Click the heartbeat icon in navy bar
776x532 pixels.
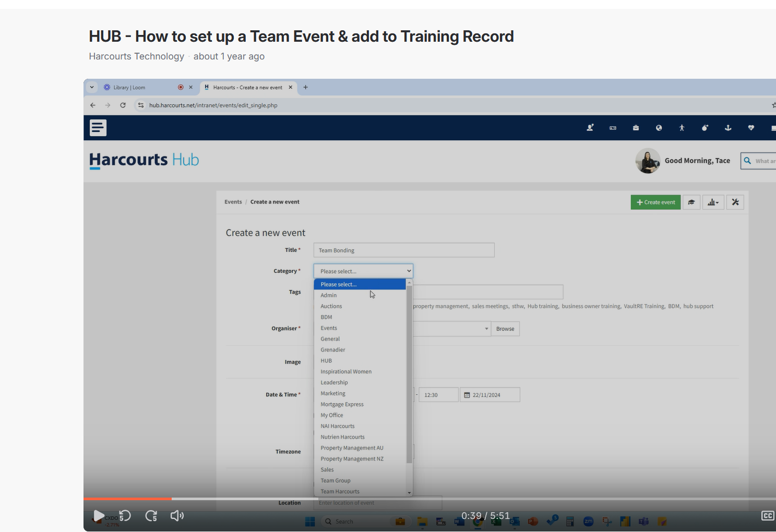(751, 128)
